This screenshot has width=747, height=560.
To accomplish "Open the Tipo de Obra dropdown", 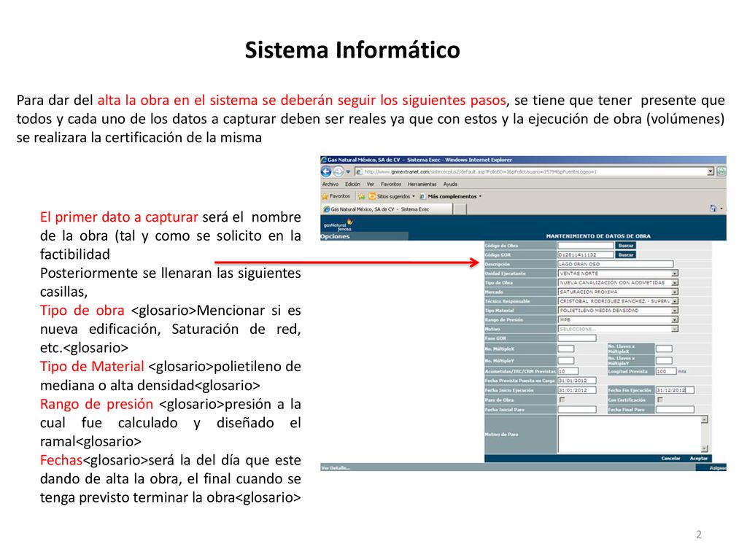I will 618,282.
